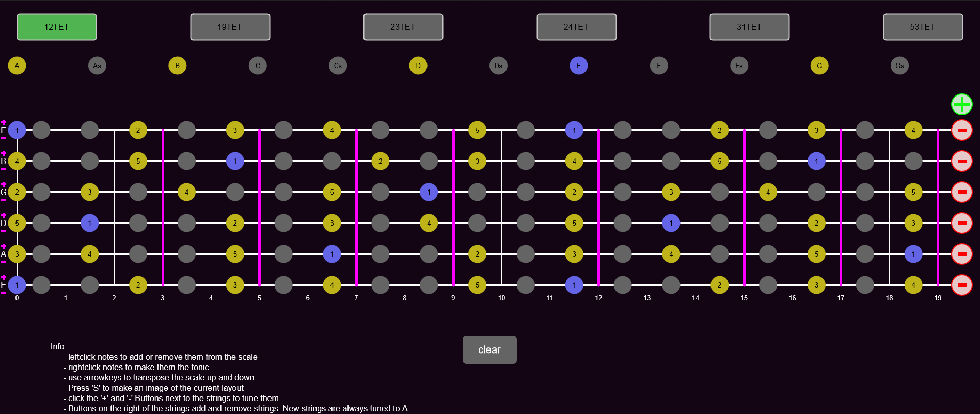This screenshot has height=414, width=980.
Task: Tune the A string down with pink minus
Action: pyautogui.click(x=4, y=262)
